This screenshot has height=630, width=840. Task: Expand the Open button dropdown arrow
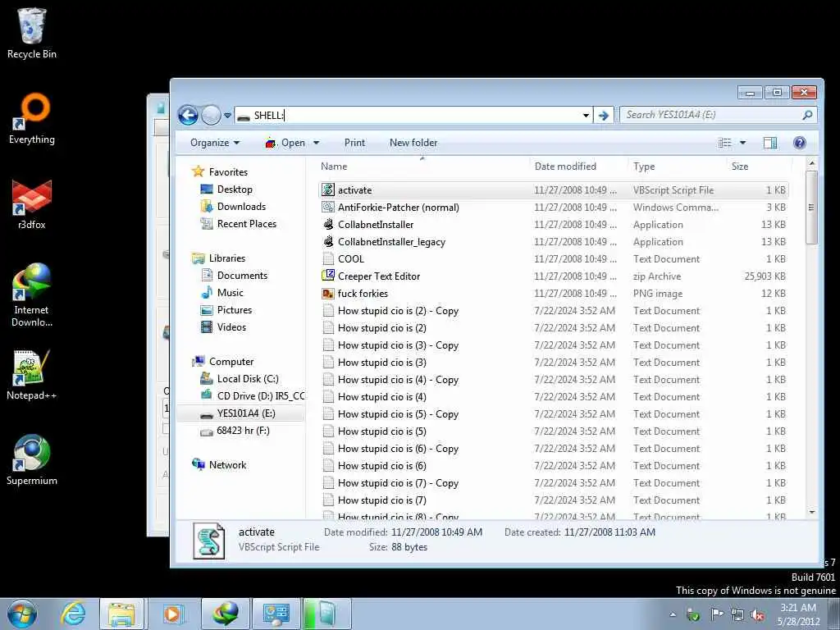(x=316, y=143)
